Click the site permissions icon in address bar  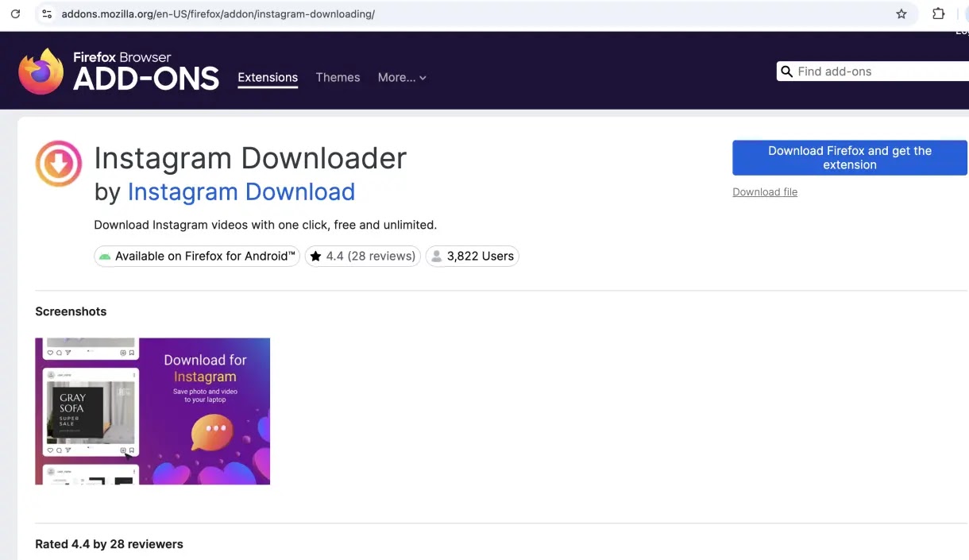click(46, 14)
